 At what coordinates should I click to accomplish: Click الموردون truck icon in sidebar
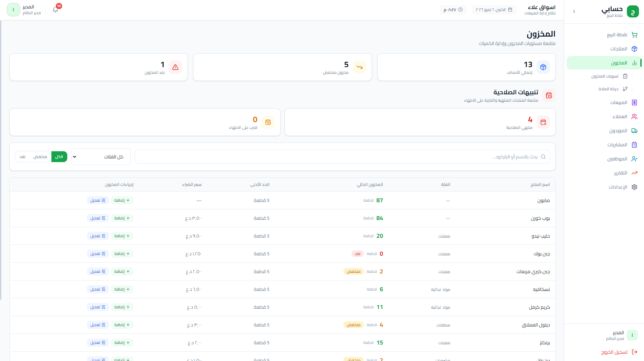tap(634, 131)
